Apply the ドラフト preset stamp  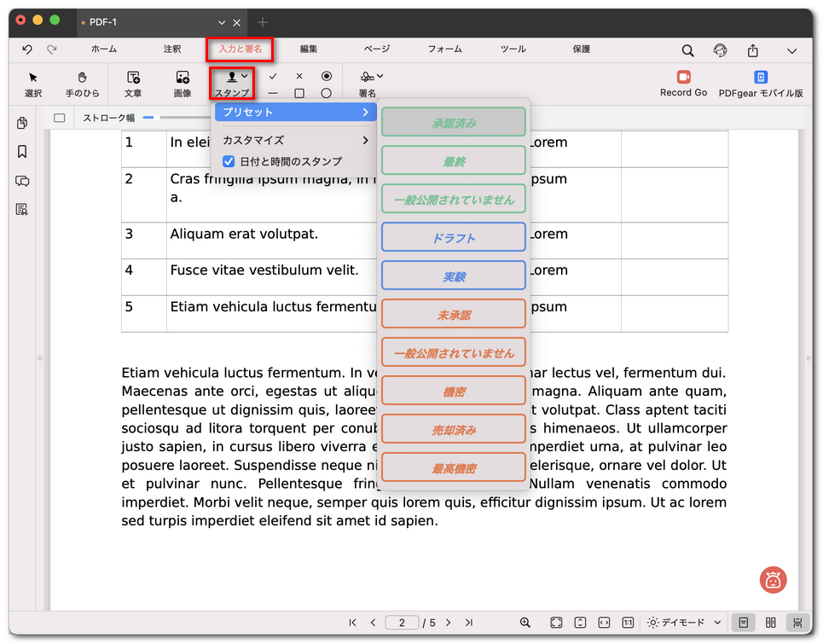[x=453, y=238]
